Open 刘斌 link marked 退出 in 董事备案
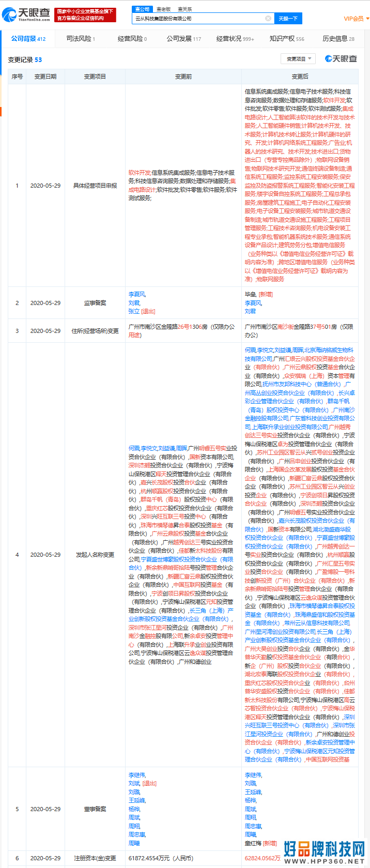This screenshot has height=868, width=370. click(134, 783)
